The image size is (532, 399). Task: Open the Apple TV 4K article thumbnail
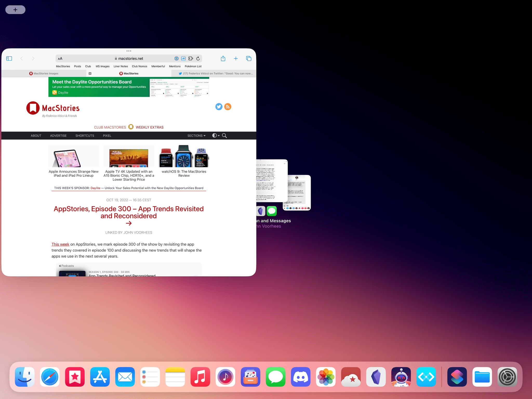point(129,156)
